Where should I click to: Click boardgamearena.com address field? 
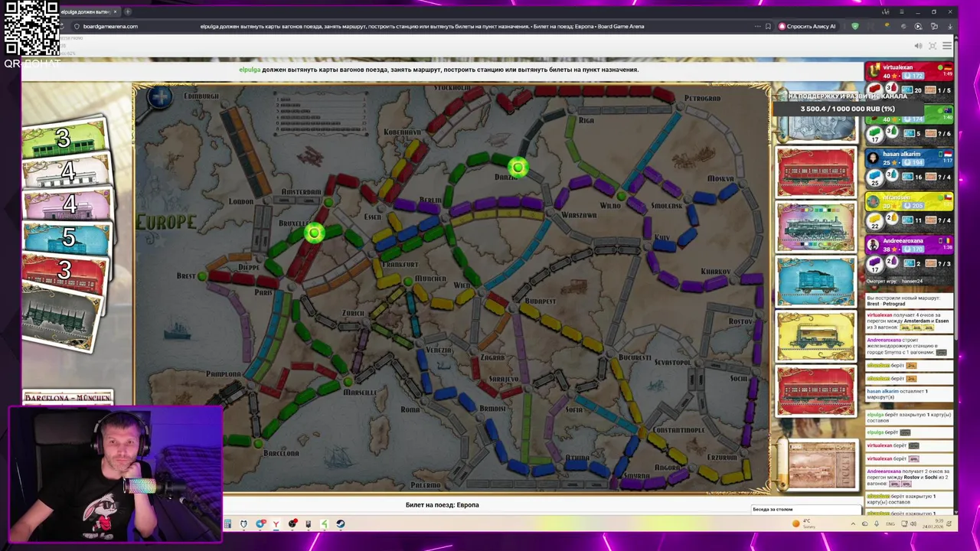(110, 26)
